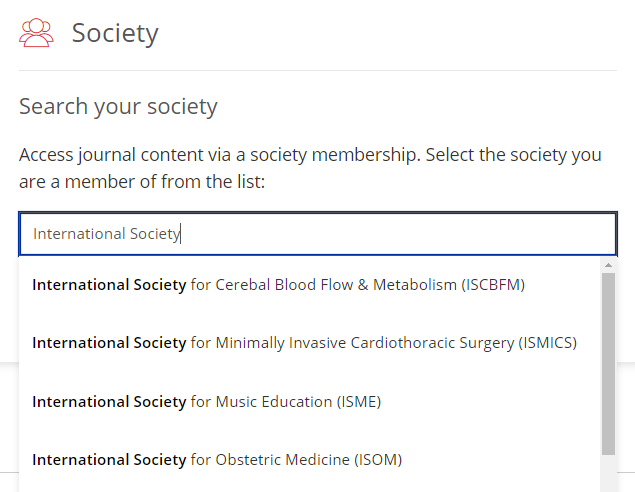Click the '(ISME)' acronym in third suggestion
Image resolution: width=635 pixels, height=492 pixels.
tap(359, 402)
